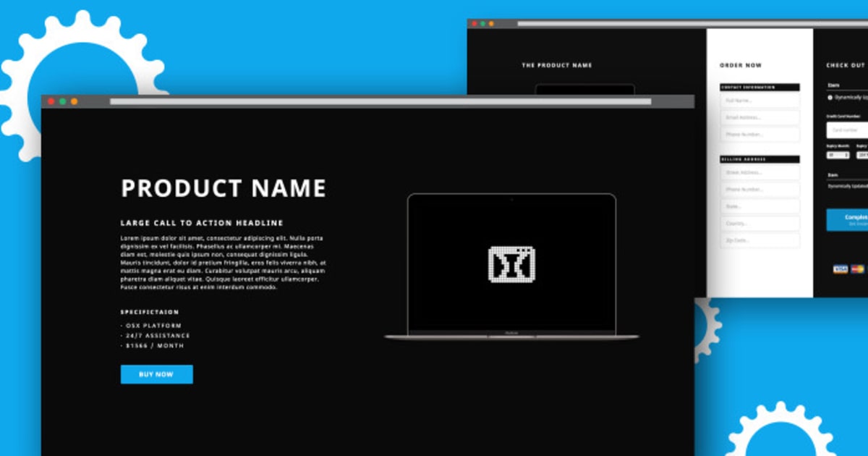Select the PRODUCT NAME heading
Image resolution: width=868 pixels, height=456 pixels.
tap(224, 188)
